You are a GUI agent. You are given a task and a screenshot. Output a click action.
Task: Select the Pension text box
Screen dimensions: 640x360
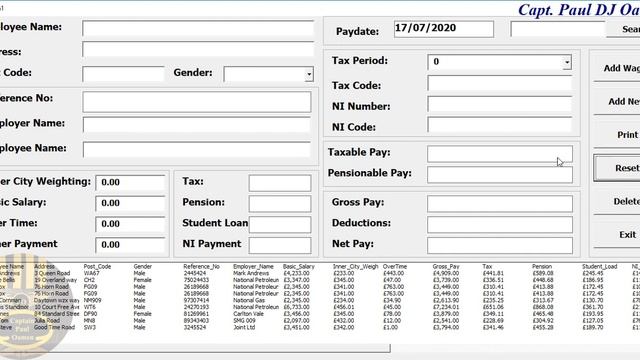(x=280, y=204)
